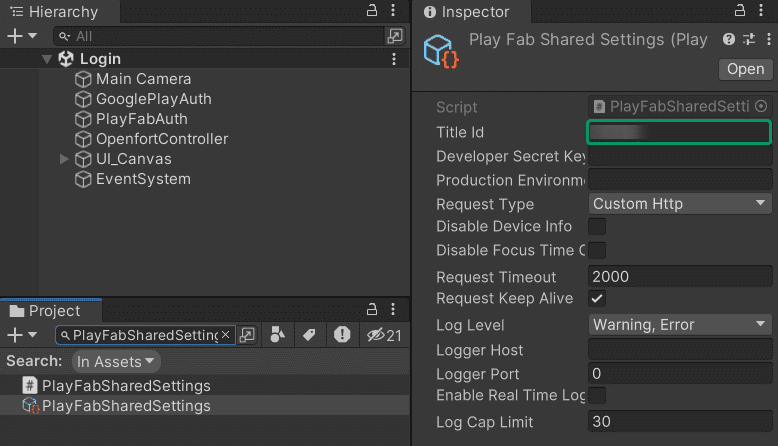778x446 pixels.
Task: Open the Inspector panel options menu
Action: 761,10
